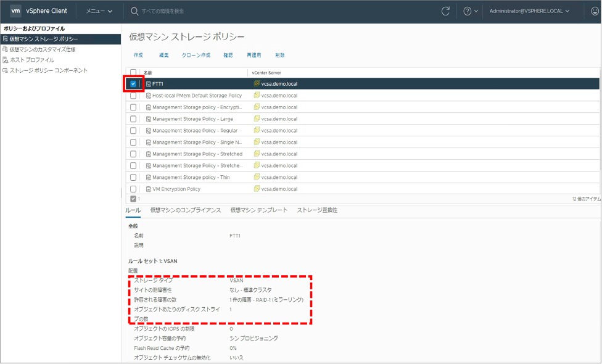
Task: Open ストレージ ポリシー コンポーネント in sidebar
Action: point(48,70)
